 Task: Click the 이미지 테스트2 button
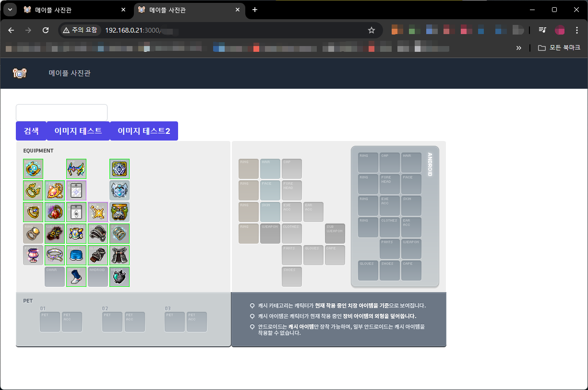[x=144, y=131]
